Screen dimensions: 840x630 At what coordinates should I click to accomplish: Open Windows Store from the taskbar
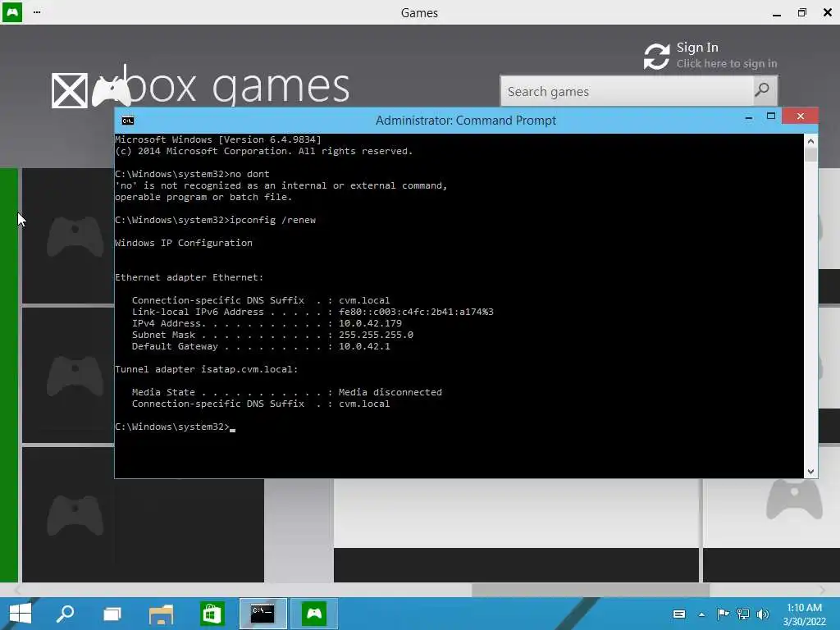coord(212,614)
